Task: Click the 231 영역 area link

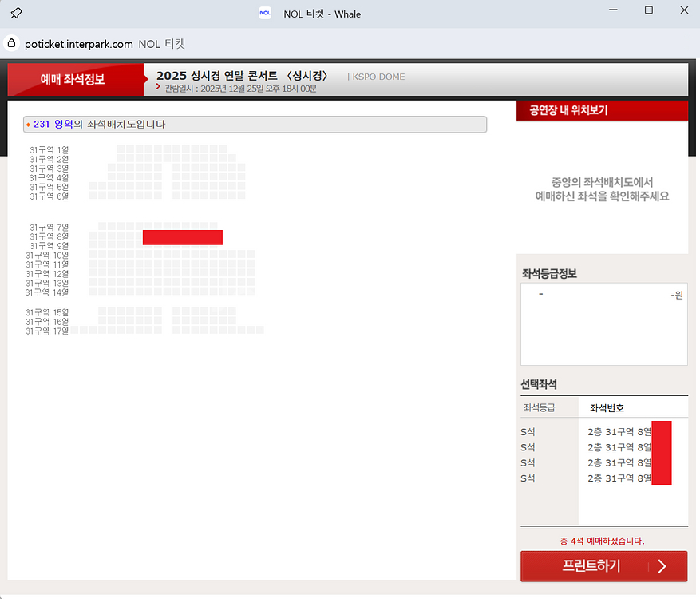Action: point(53,125)
